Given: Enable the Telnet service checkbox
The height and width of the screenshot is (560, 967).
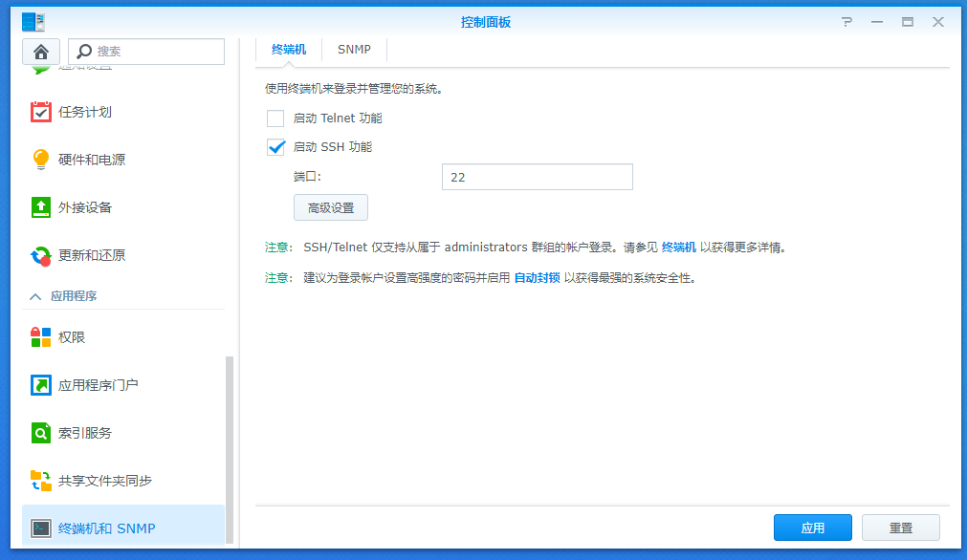Looking at the screenshot, I should [275, 118].
